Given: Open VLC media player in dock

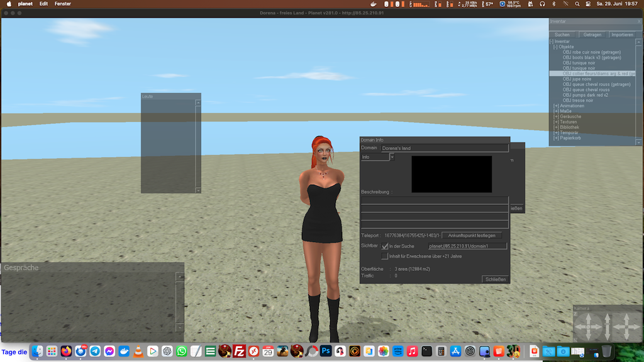Looking at the screenshot, I should coord(138,351).
